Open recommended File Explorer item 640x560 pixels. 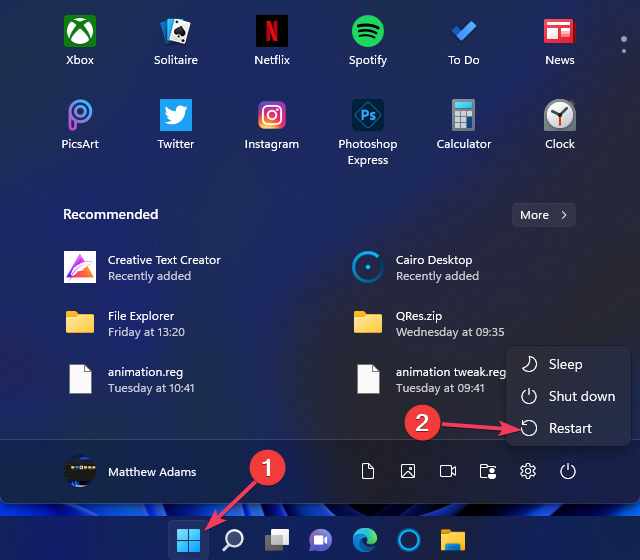[x=125, y=323]
